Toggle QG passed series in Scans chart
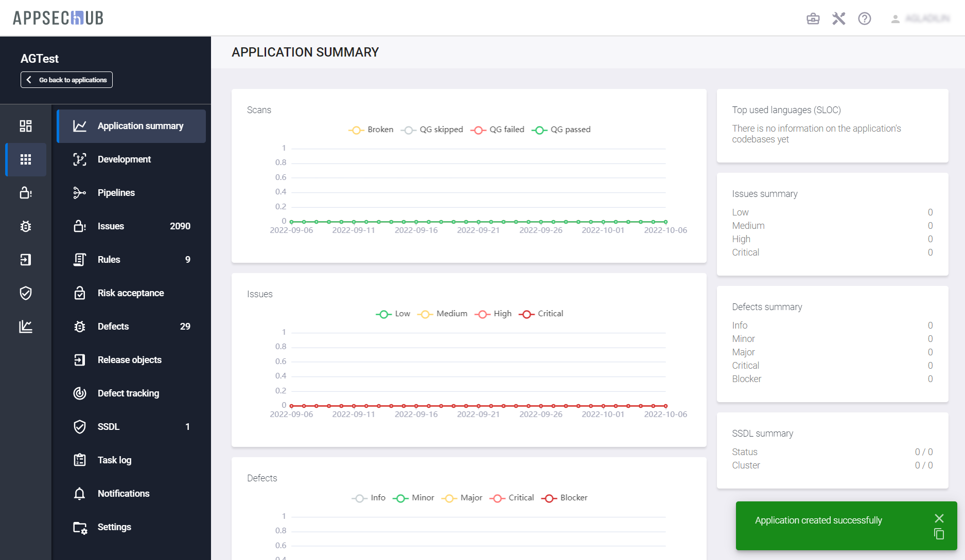Image resolution: width=965 pixels, height=560 pixels. (x=561, y=130)
